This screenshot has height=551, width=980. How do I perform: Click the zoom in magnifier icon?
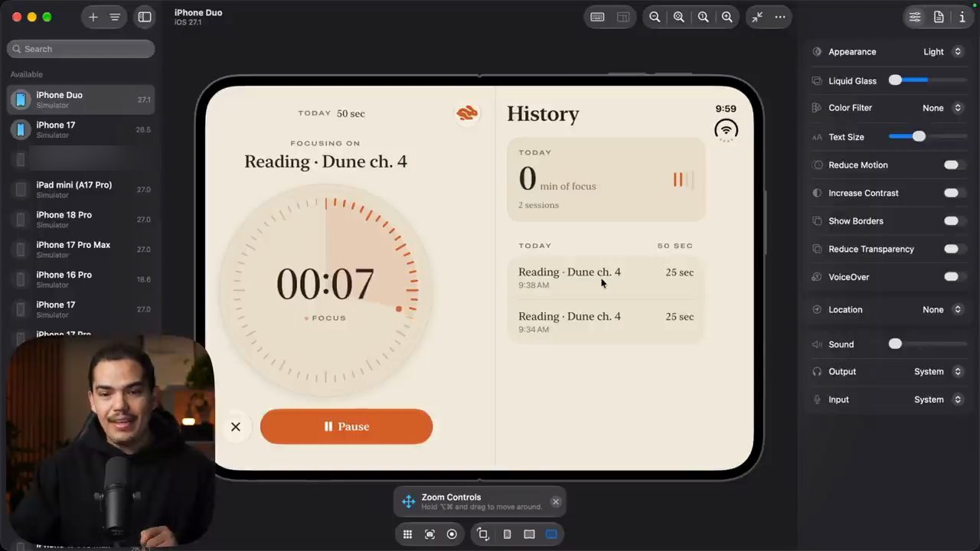coord(727,17)
